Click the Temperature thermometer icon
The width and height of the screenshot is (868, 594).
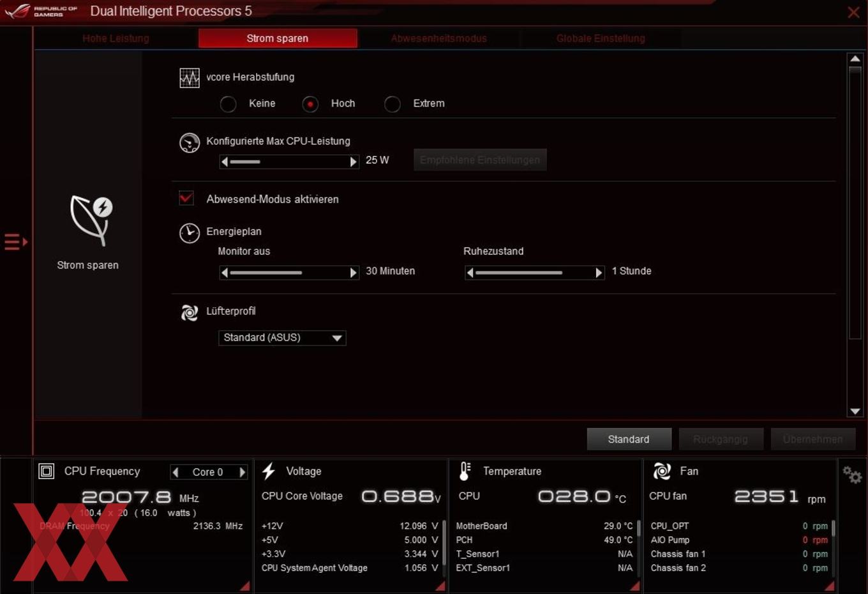click(x=465, y=471)
